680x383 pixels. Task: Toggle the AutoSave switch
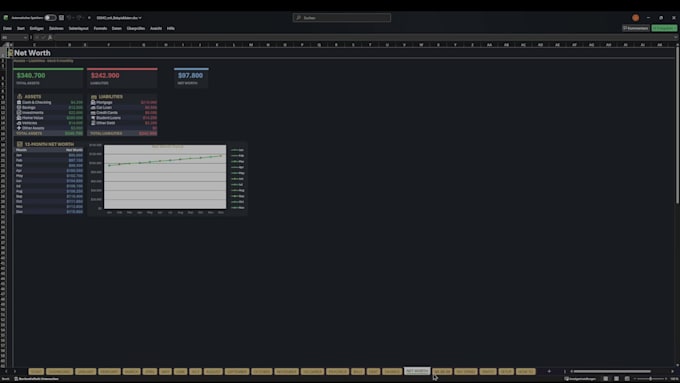[50, 18]
